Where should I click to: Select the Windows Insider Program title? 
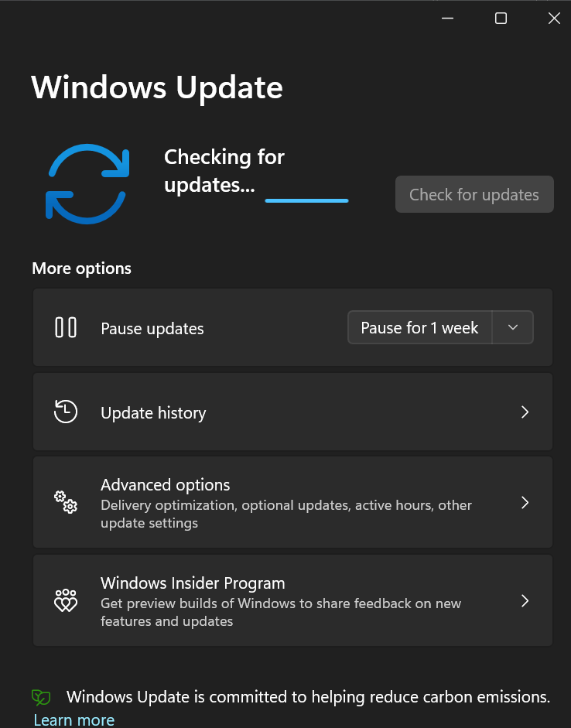tap(193, 583)
